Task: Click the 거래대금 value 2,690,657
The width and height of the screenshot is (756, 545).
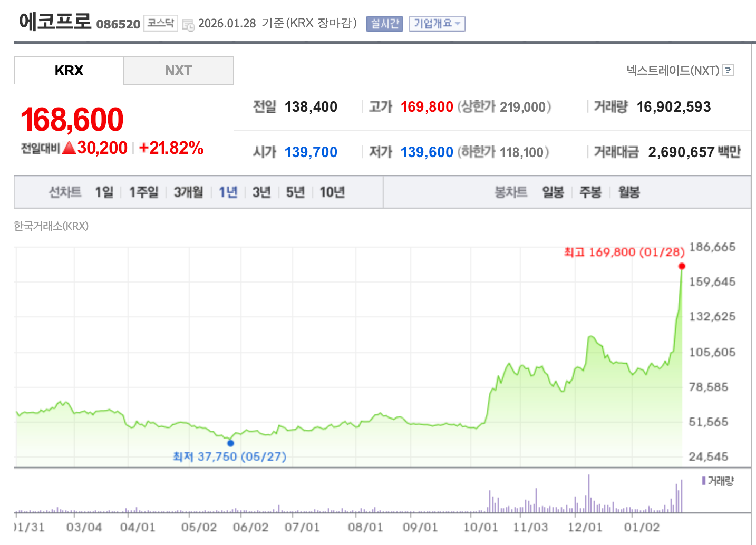Action: click(681, 152)
